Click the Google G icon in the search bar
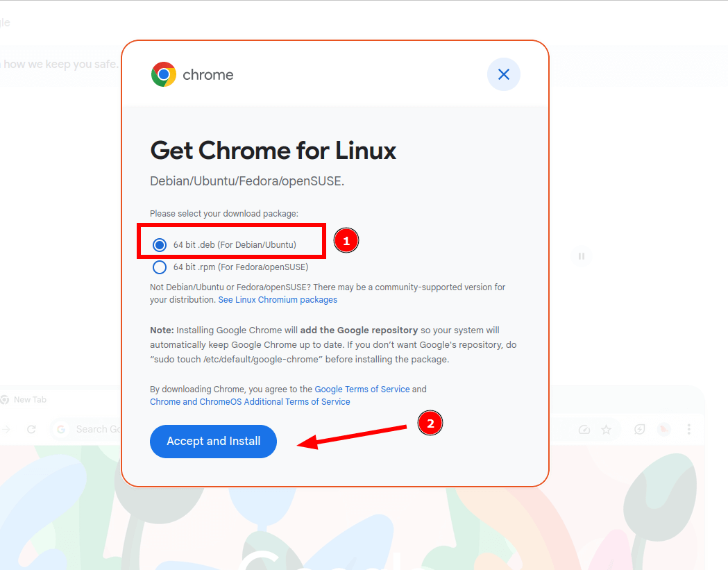The image size is (728, 570). [60, 429]
